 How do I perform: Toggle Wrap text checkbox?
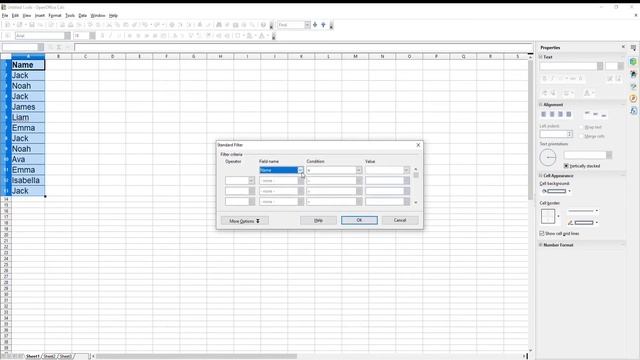582,127
